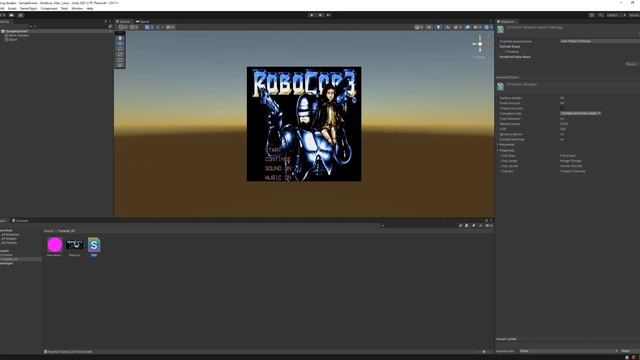Select the Inspector tab
Screen dimensions: 640x360
coord(506,22)
